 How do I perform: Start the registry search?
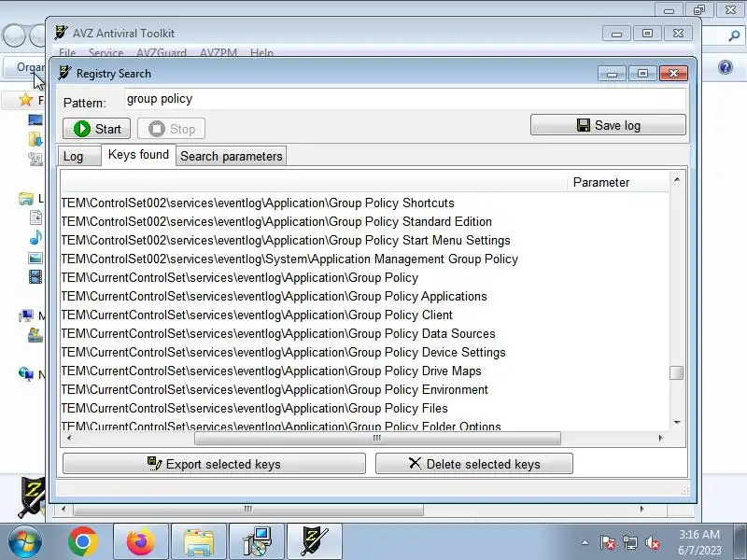point(96,129)
